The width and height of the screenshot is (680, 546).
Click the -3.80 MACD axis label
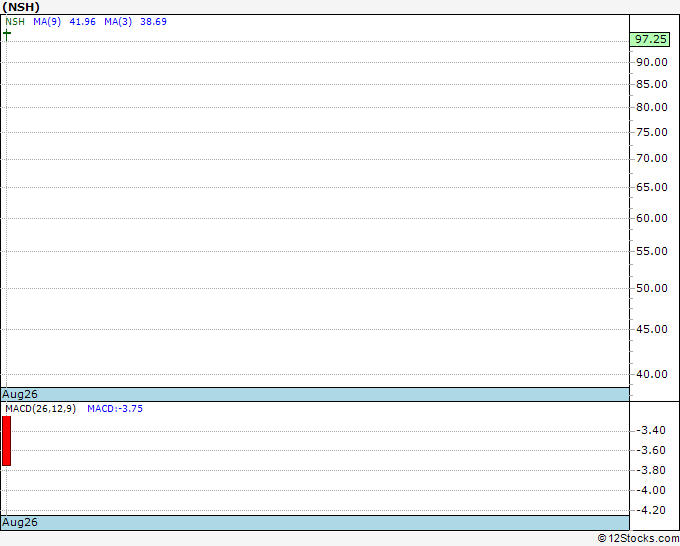click(651, 470)
